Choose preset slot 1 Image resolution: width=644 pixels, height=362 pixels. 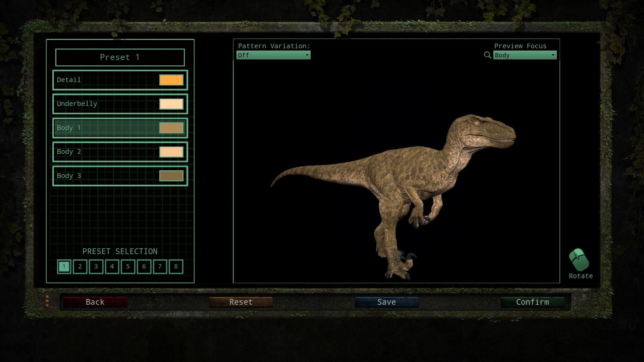(64, 266)
